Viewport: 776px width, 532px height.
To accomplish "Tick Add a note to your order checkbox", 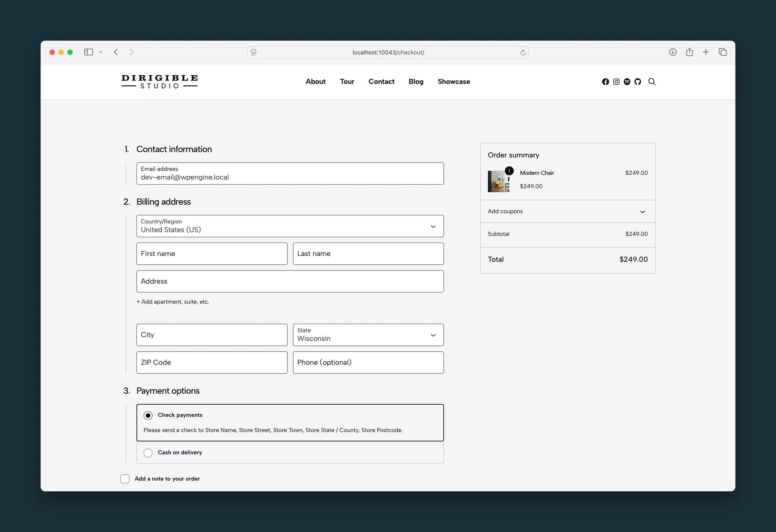I will (x=125, y=479).
